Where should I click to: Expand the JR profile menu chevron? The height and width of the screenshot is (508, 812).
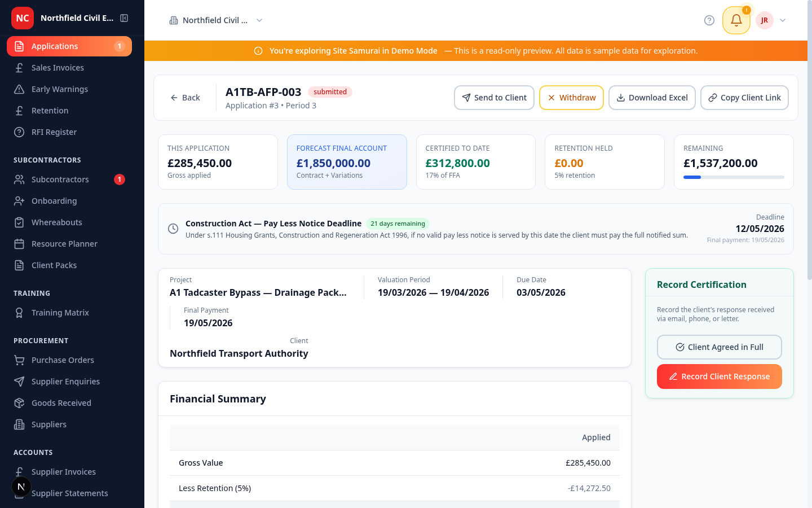(783, 20)
